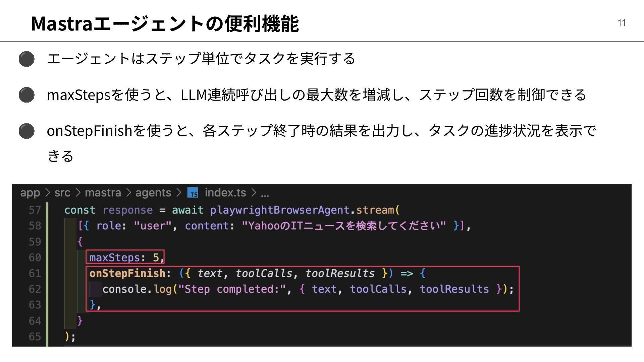Expand chevron after 'app' breadcrumb
This screenshot has height=362, width=644.
(x=47, y=193)
